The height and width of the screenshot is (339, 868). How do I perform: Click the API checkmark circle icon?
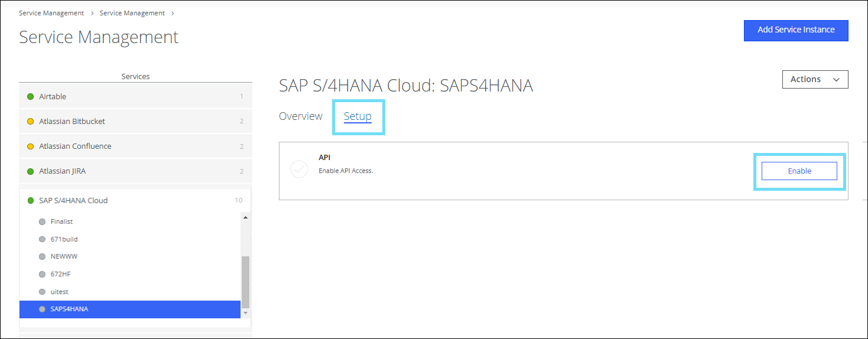pos(299,169)
